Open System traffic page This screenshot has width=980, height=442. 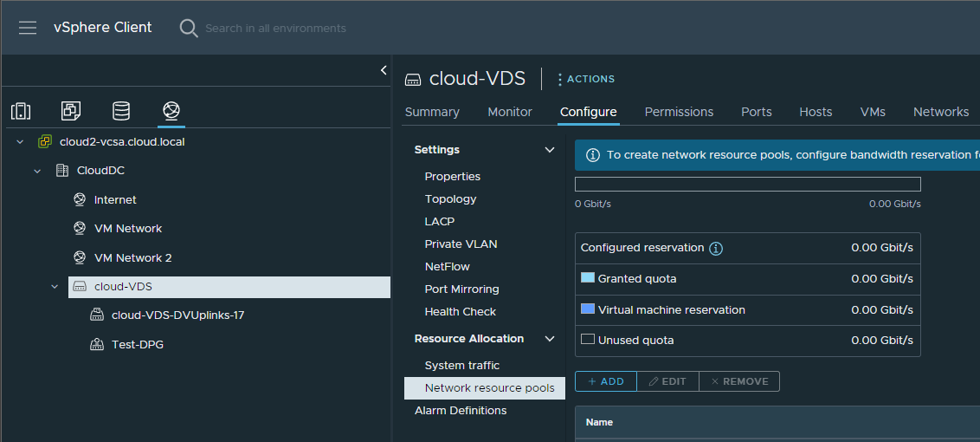(462, 366)
